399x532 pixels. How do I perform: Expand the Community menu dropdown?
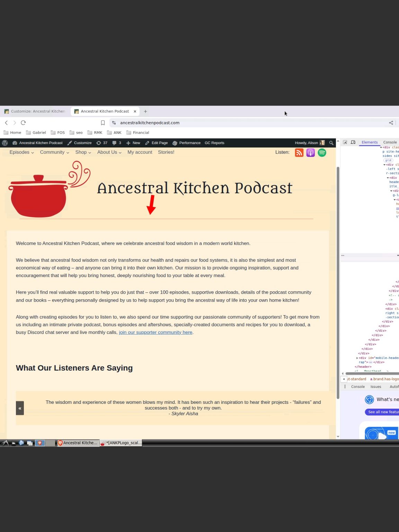54,152
